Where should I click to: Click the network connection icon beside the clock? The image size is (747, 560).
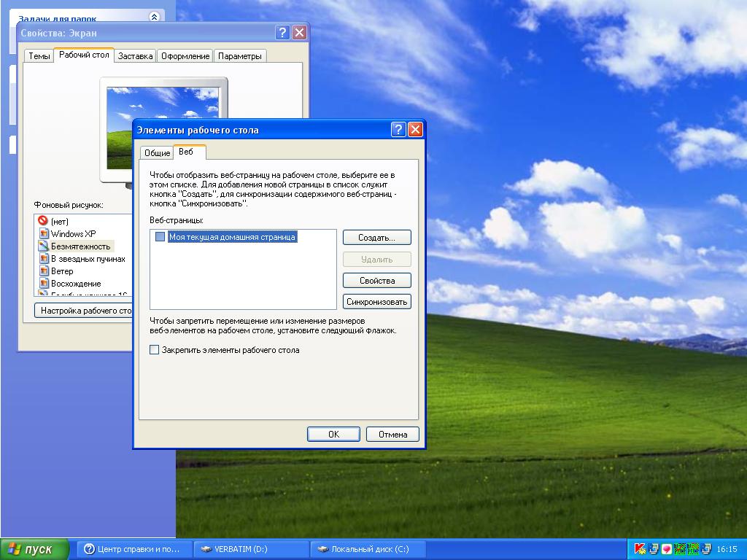(x=706, y=548)
